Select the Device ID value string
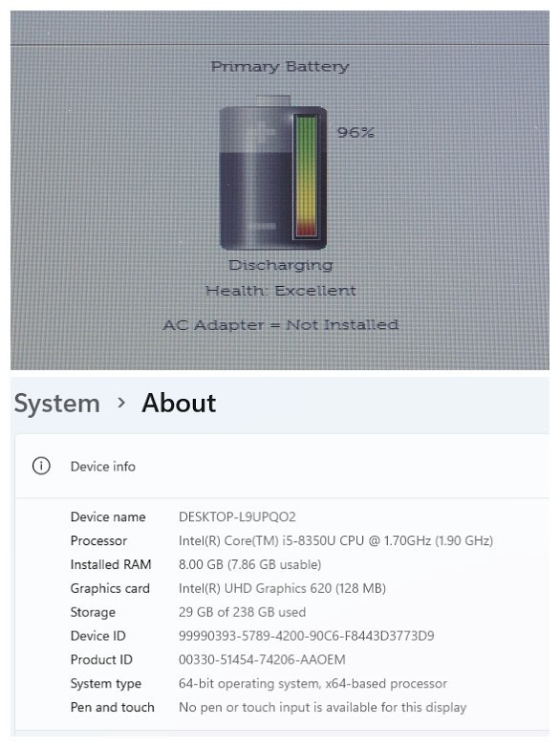This screenshot has width=560, height=747. [307, 636]
